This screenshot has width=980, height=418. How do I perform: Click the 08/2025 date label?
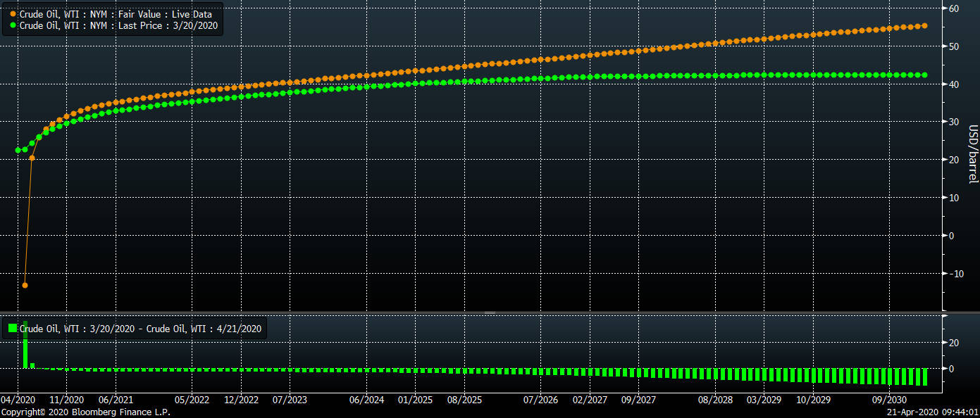click(x=464, y=400)
